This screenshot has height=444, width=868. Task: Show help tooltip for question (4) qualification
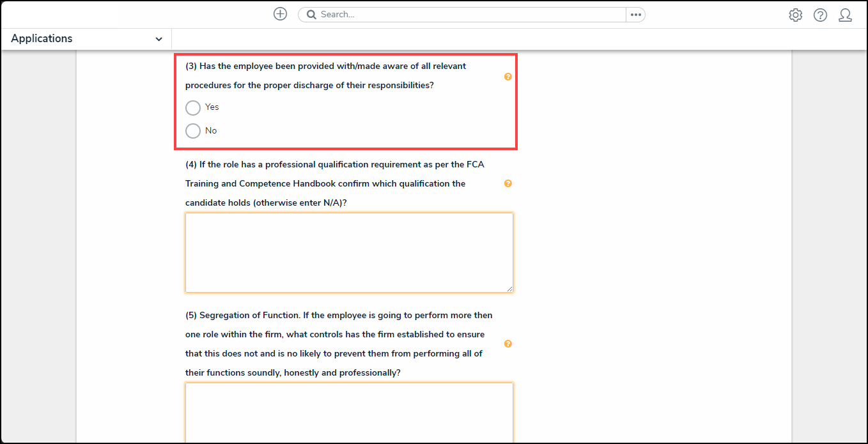tap(508, 183)
